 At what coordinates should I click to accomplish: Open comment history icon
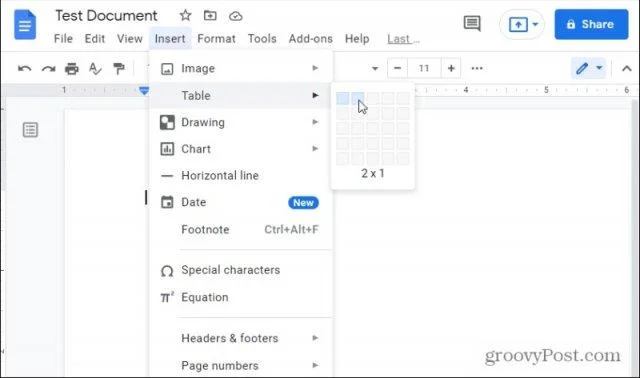(x=472, y=24)
